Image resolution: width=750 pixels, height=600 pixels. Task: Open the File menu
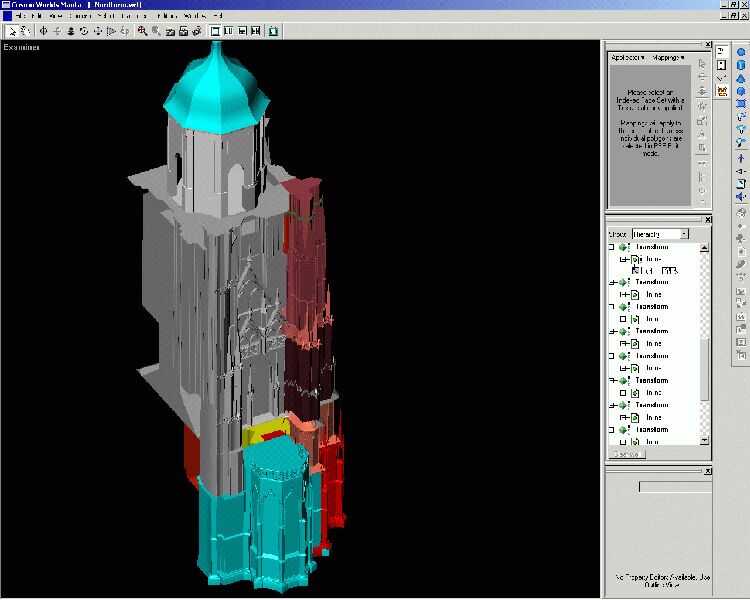tap(20, 17)
